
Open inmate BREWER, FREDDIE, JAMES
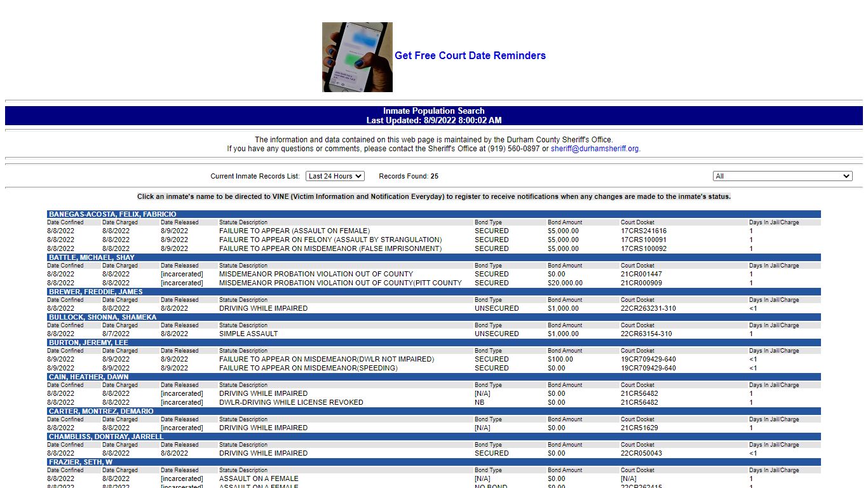(95, 292)
